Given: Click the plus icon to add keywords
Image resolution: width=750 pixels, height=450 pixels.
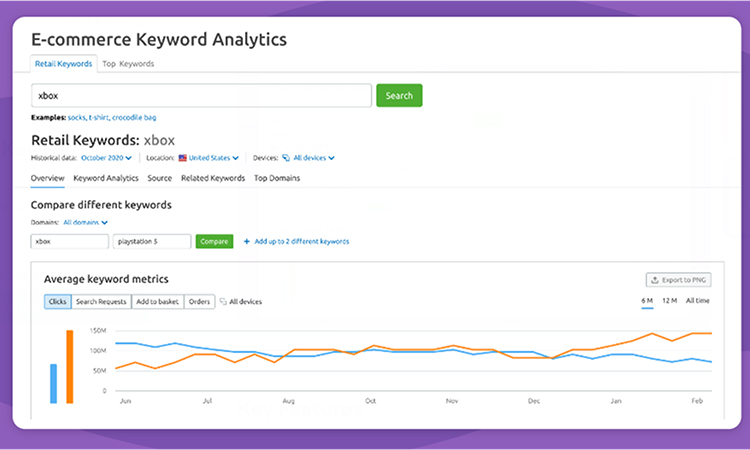Looking at the screenshot, I should pyautogui.click(x=247, y=241).
